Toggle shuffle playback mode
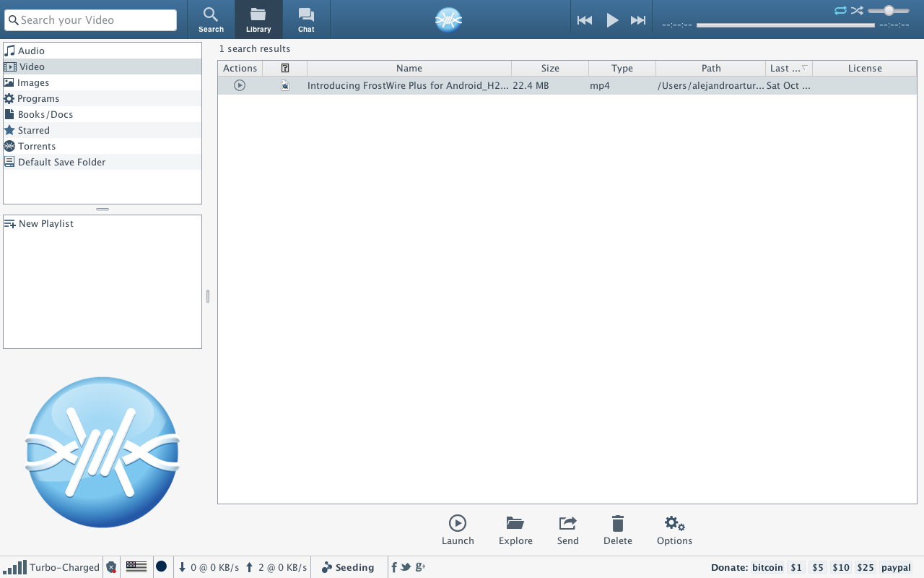Screen dimensions: 924x578 click(x=857, y=10)
